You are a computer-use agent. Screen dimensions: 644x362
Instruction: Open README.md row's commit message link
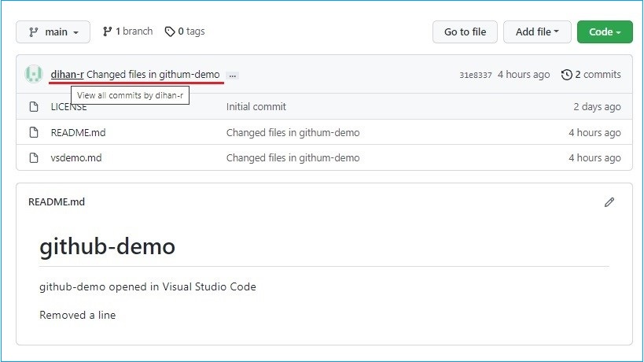point(293,133)
